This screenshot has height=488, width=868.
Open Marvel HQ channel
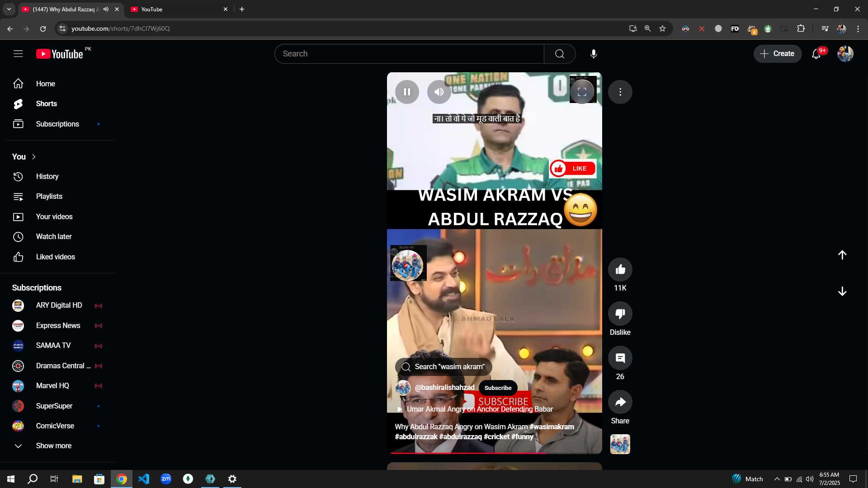coord(57,386)
